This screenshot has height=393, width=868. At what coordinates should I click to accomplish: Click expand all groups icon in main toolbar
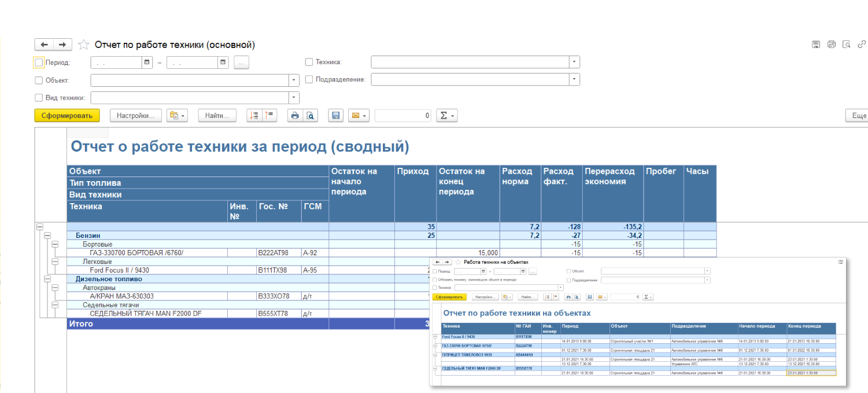(x=254, y=116)
